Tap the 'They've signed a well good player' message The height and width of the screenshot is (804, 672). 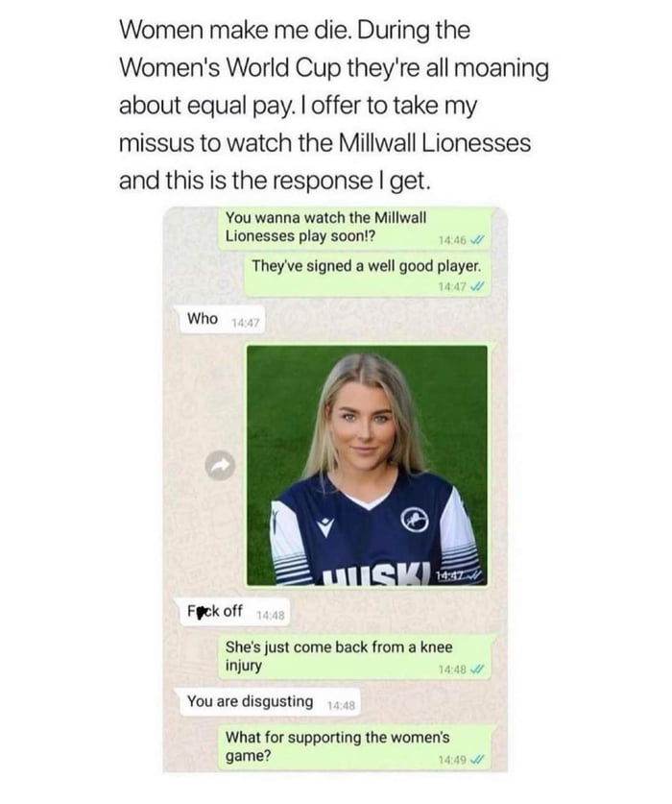coord(367,276)
